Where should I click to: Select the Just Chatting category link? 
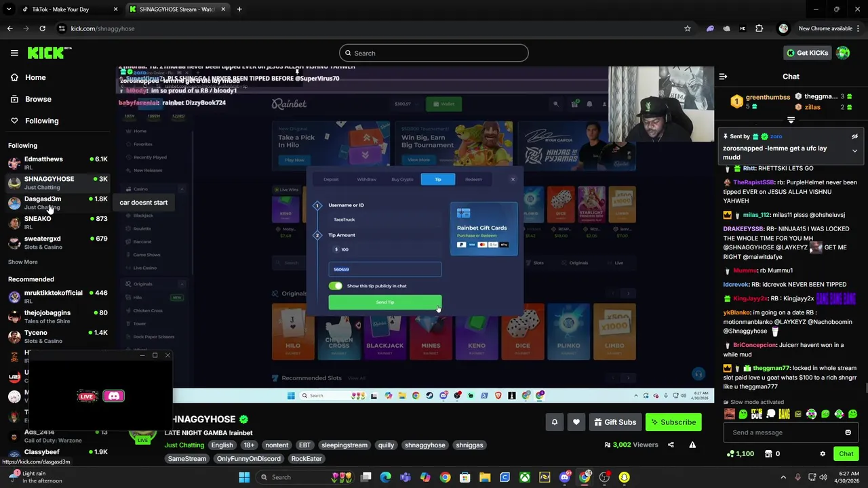(184, 445)
